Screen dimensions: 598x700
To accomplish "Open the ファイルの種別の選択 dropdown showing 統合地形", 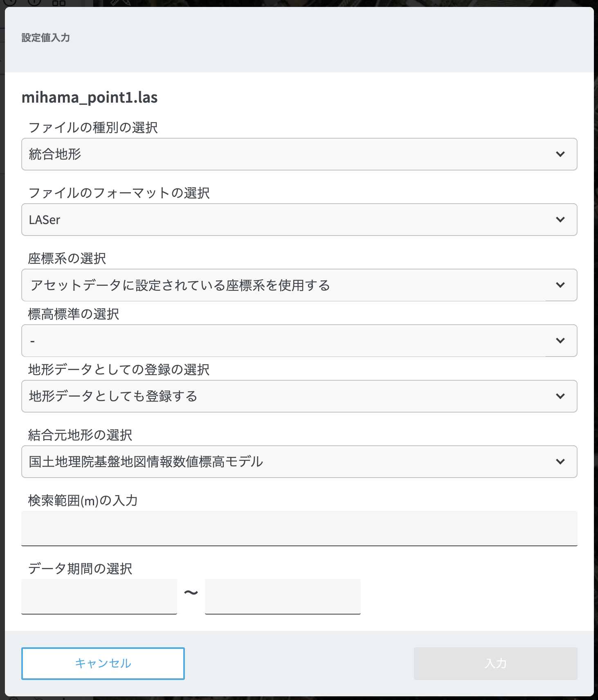I will tap(286, 154).
